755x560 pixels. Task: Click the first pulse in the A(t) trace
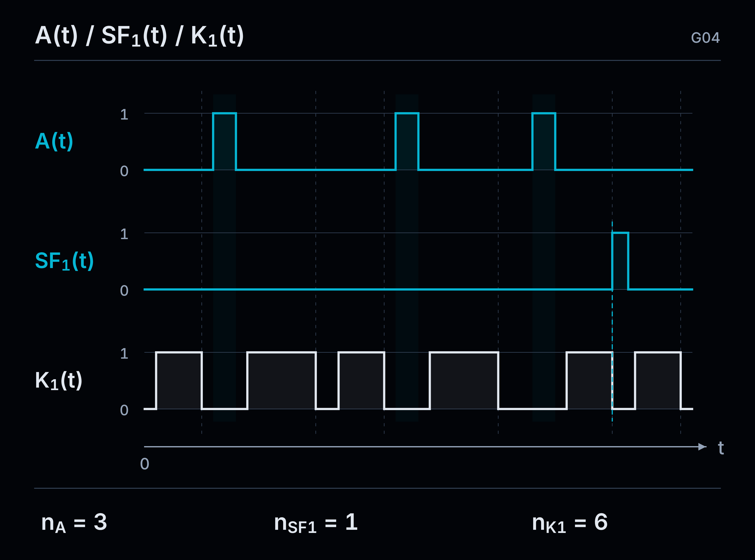224,141
